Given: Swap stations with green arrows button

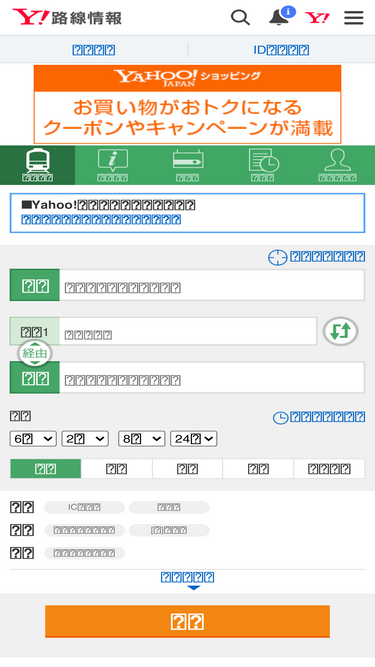Looking at the screenshot, I should 340,331.
